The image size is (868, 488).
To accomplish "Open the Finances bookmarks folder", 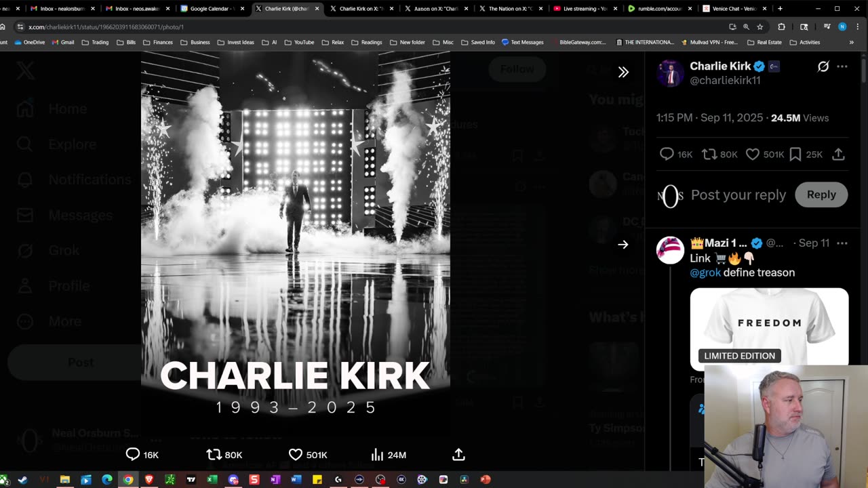I will [x=158, y=42].
